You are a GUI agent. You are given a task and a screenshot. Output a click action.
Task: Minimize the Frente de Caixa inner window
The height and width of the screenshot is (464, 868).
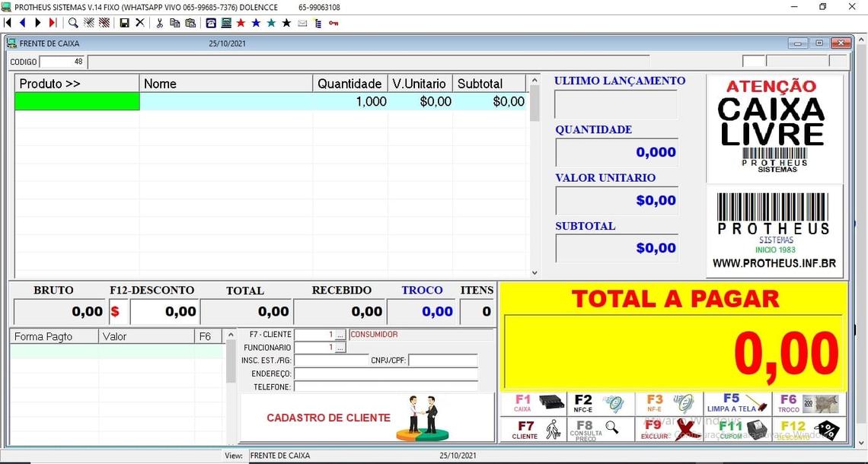[798, 43]
